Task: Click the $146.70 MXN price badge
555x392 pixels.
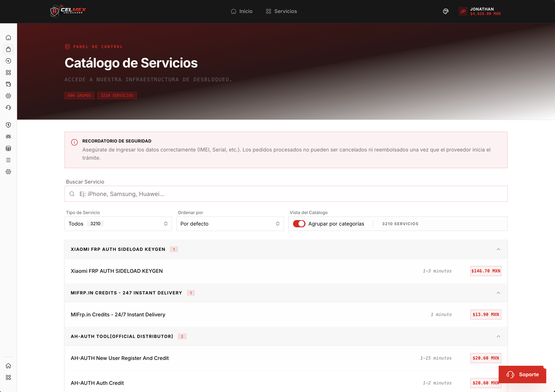Action: coord(486,271)
